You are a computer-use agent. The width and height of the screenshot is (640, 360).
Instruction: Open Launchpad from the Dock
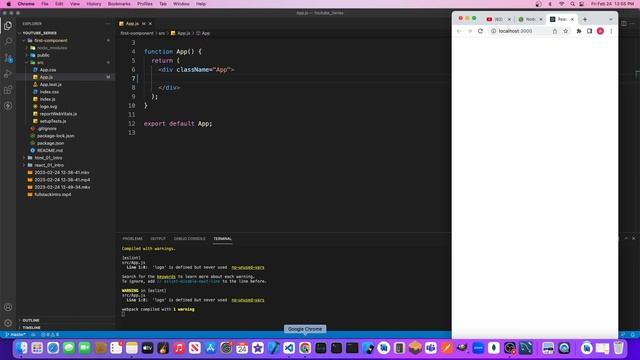[x=37, y=348]
